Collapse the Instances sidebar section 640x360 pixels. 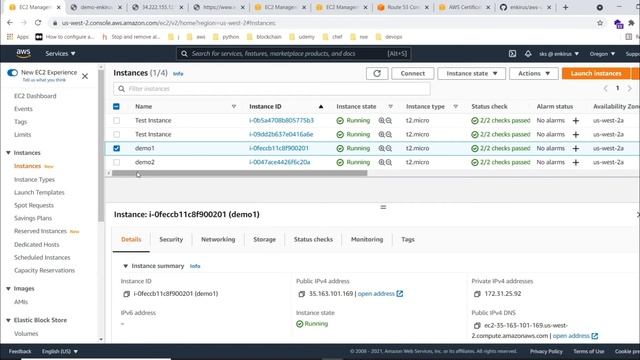8,153
